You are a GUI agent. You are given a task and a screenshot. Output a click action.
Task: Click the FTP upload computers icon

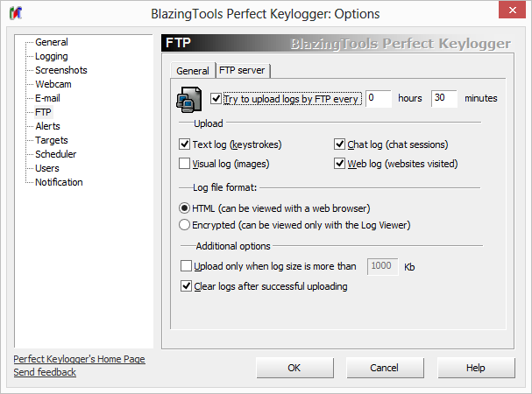click(x=191, y=100)
